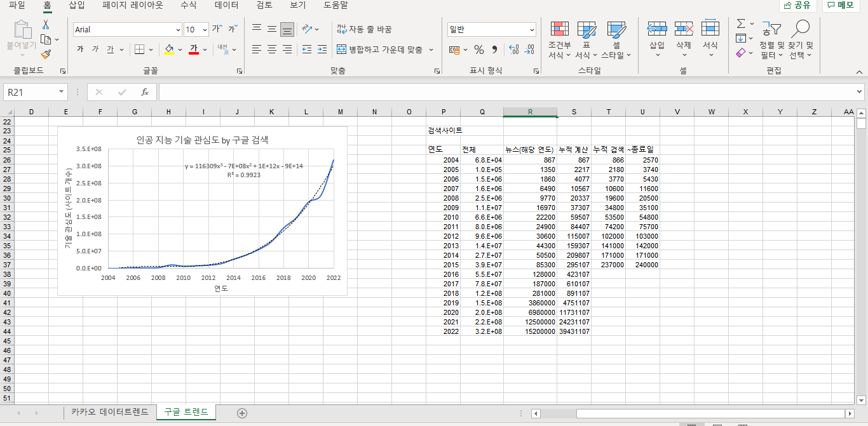Open the 삽입 ribbon tab
Viewport: 868px width, 426px height.
tap(76, 5)
